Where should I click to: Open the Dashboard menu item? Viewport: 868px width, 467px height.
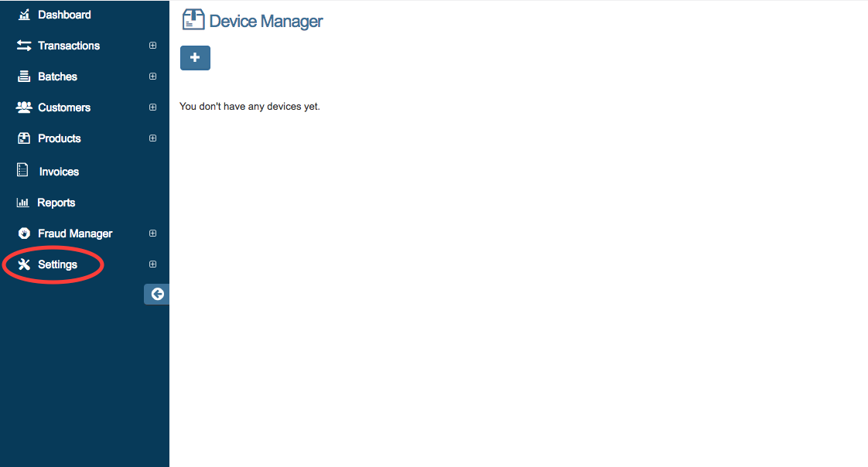click(x=64, y=14)
